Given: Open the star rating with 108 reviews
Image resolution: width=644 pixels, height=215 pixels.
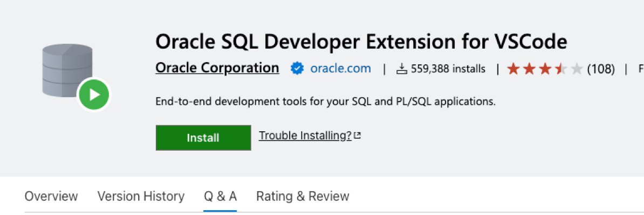Looking at the screenshot, I should coord(560,69).
